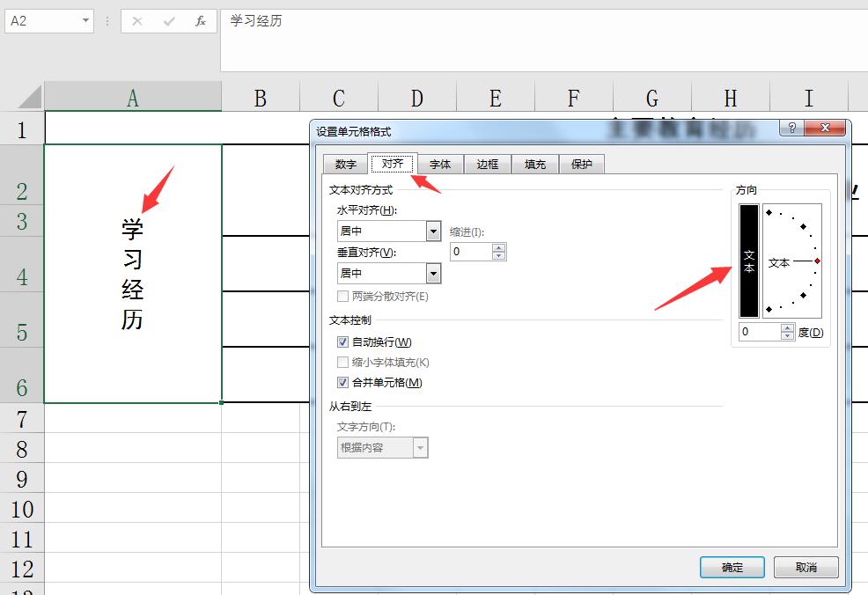Uncheck the 自动换行 checkbox
This screenshot has height=595, width=868.
tap(343, 342)
